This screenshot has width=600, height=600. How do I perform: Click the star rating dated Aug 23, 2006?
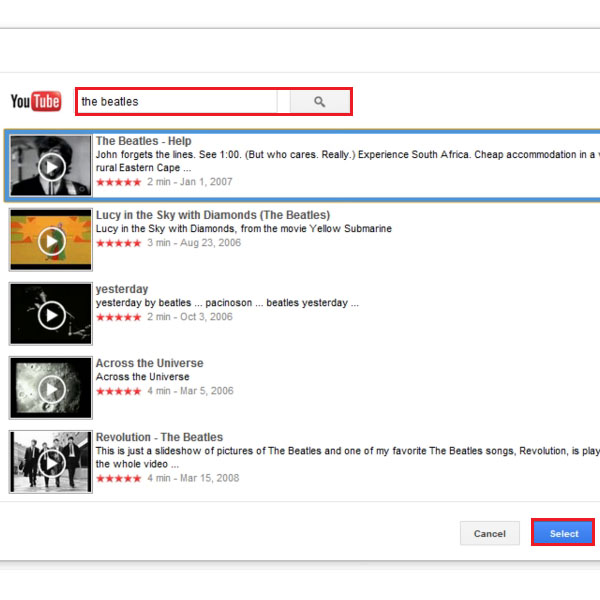119,243
